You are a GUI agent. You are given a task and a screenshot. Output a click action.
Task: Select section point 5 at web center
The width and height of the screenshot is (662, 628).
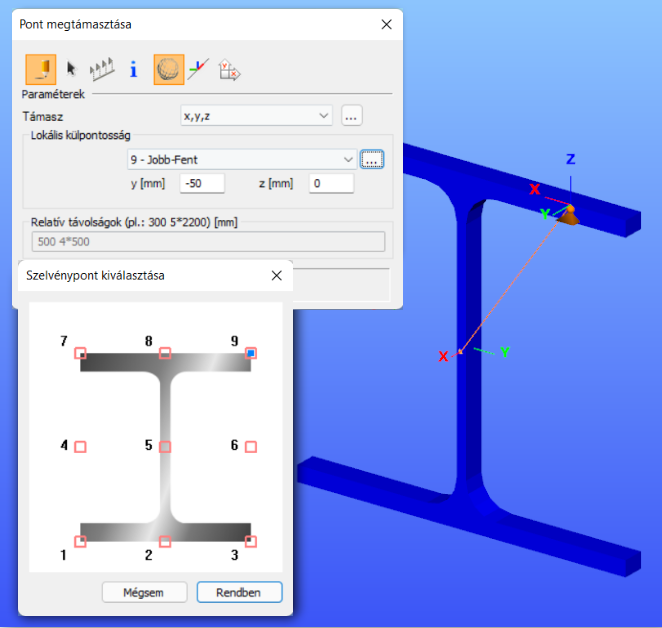click(x=165, y=447)
